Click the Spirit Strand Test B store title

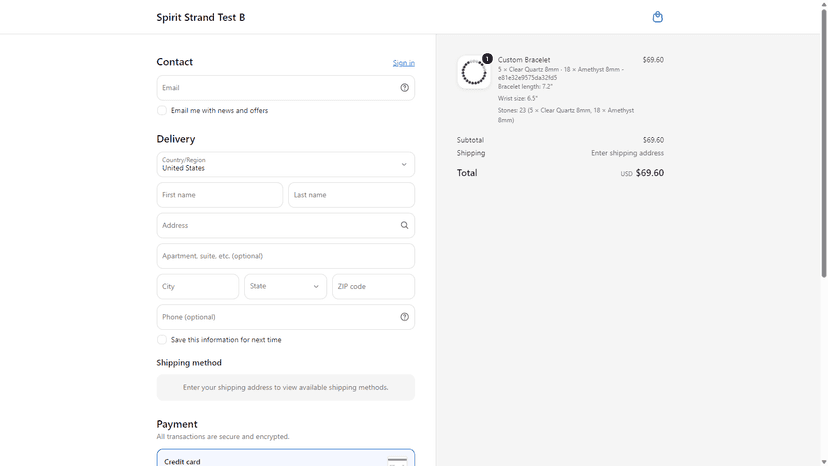click(x=201, y=17)
